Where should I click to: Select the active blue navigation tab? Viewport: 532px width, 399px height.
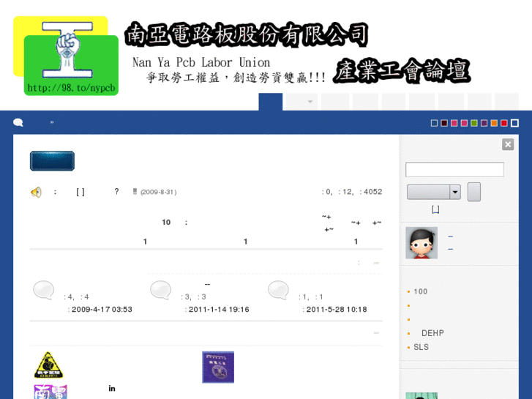point(271,102)
